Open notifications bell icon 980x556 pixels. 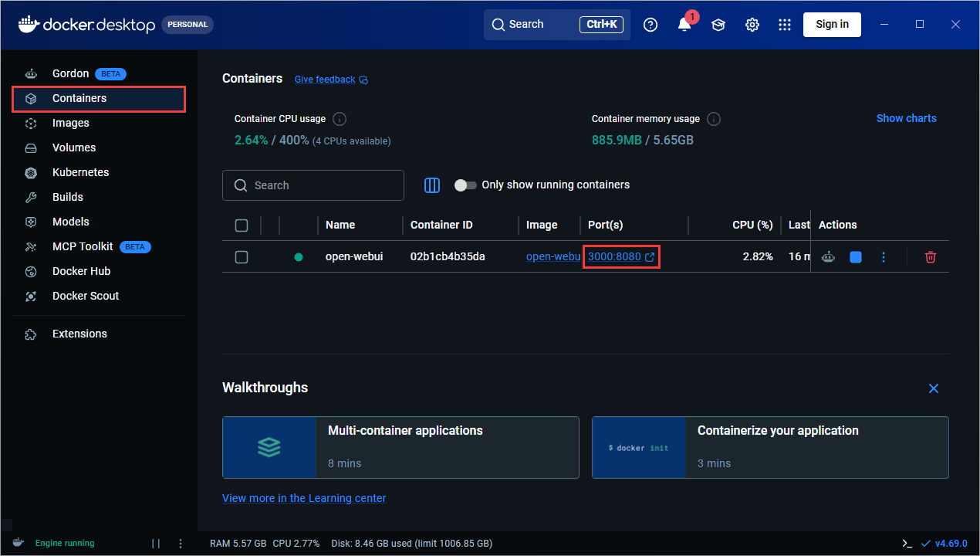[x=684, y=25]
